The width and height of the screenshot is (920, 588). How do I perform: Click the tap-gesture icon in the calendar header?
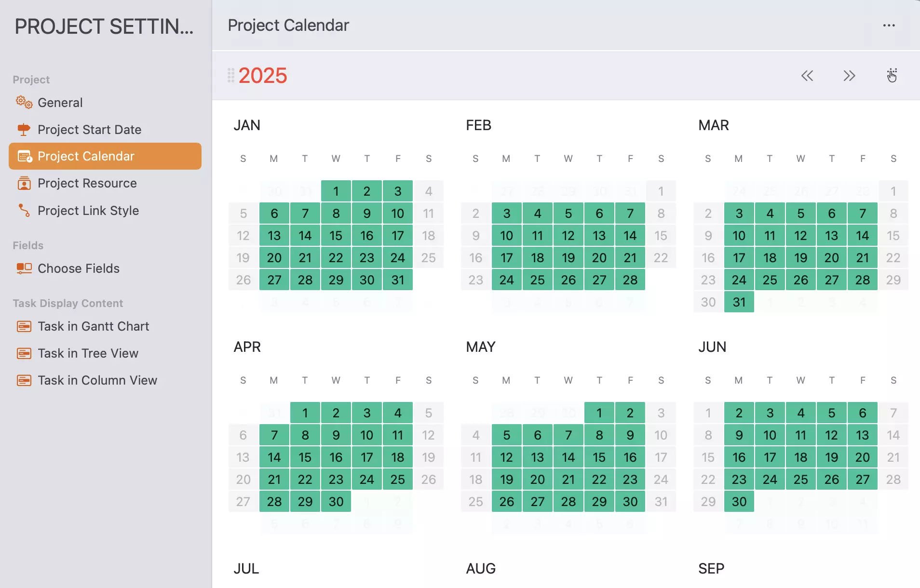(x=891, y=76)
